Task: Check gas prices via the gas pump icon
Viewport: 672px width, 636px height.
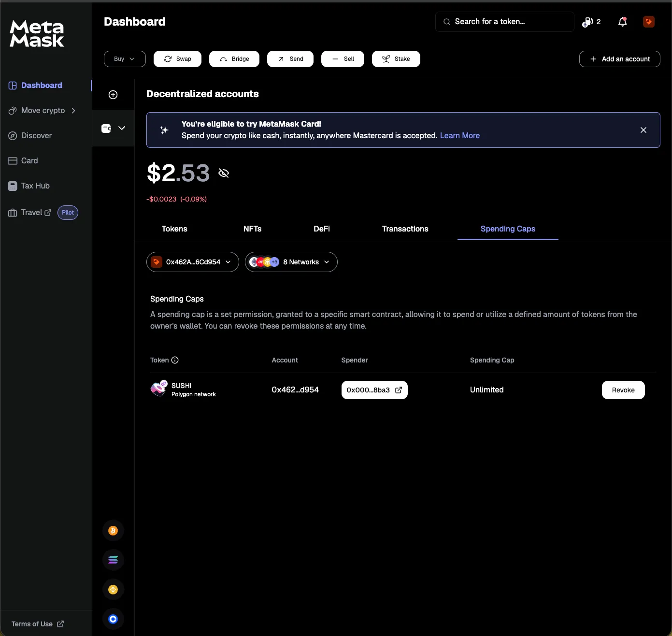Action: pyautogui.click(x=589, y=21)
